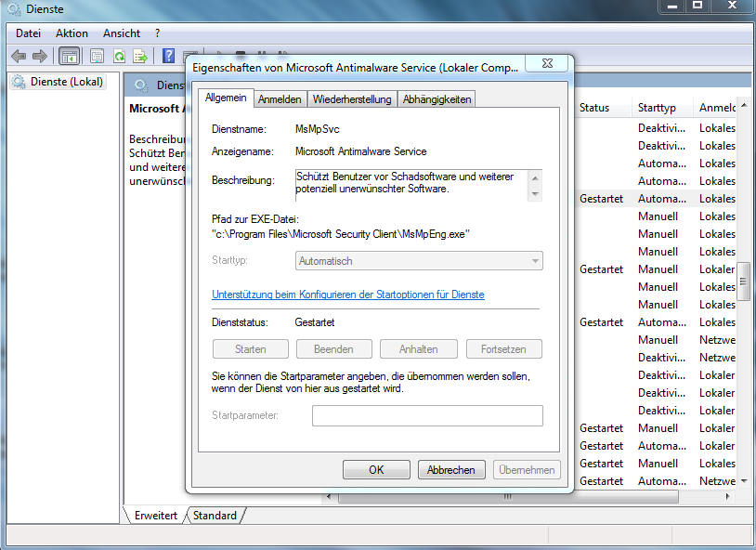Open the Ansicht menu
Viewport: 756px width, 550px height.
coord(122,33)
